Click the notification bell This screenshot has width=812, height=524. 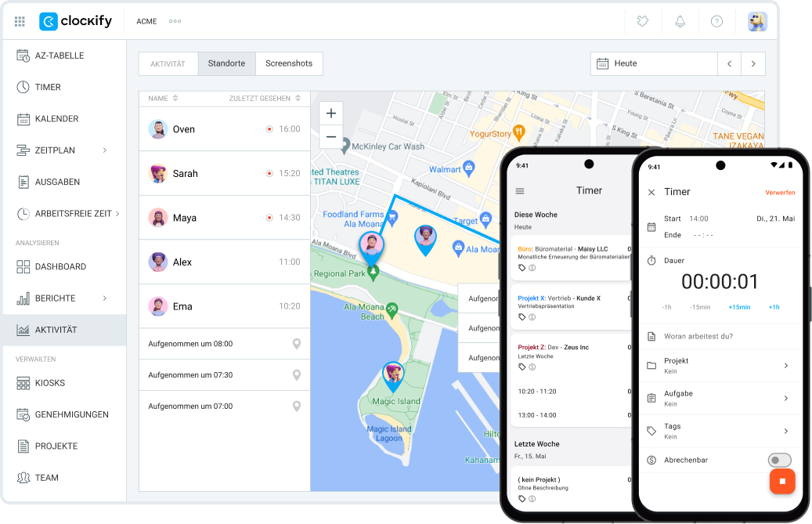point(680,21)
